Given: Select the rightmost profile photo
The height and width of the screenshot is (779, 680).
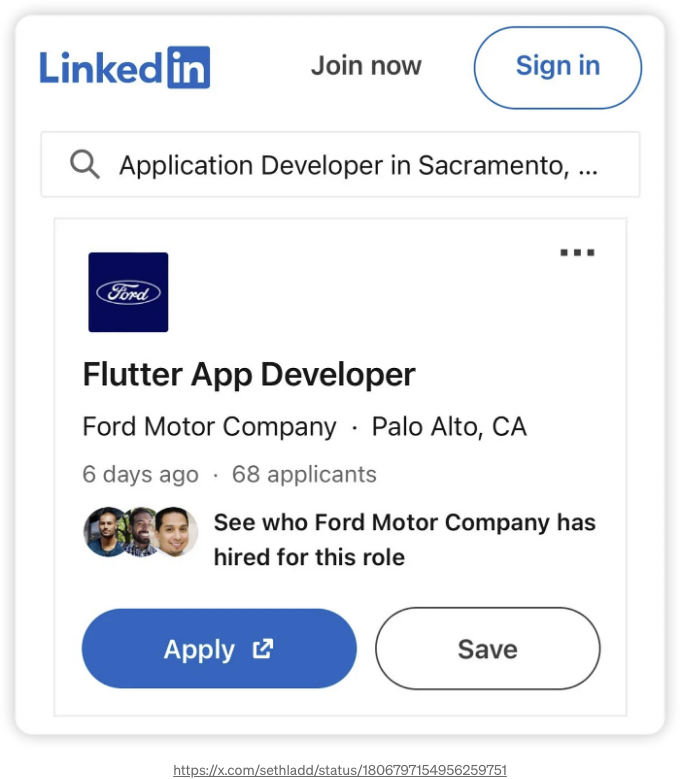Looking at the screenshot, I should point(175,532).
